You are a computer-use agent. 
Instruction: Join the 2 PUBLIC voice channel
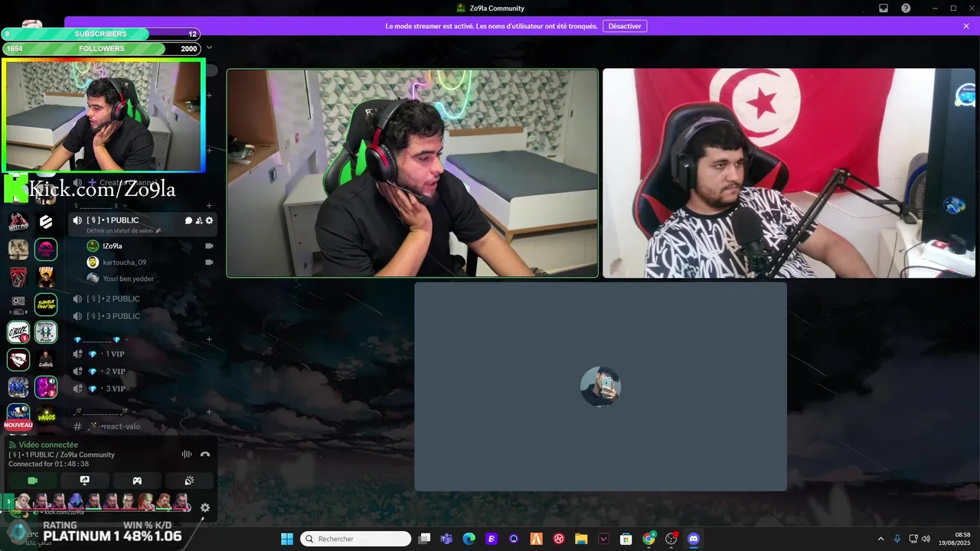(142, 298)
